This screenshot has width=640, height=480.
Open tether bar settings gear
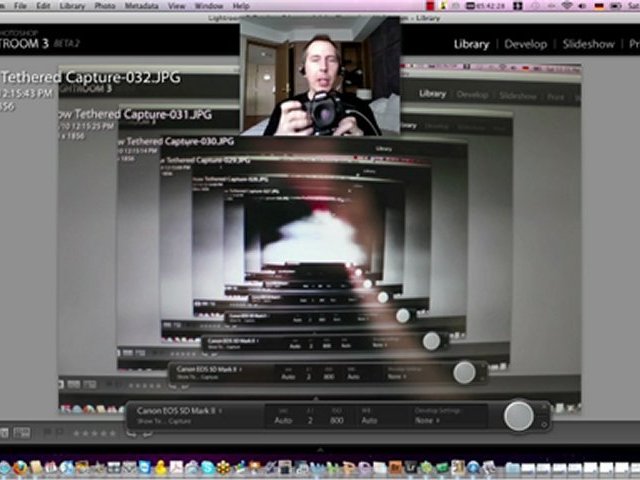545,423
